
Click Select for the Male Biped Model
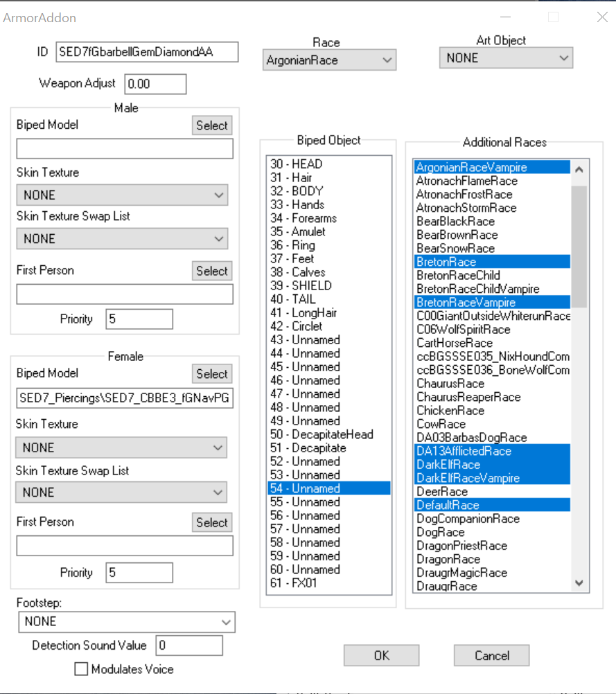pyautogui.click(x=212, y=125)
